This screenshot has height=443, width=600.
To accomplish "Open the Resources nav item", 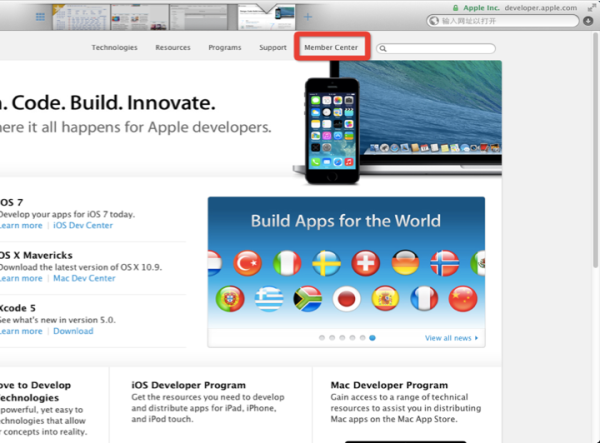I will coord(173,47).
